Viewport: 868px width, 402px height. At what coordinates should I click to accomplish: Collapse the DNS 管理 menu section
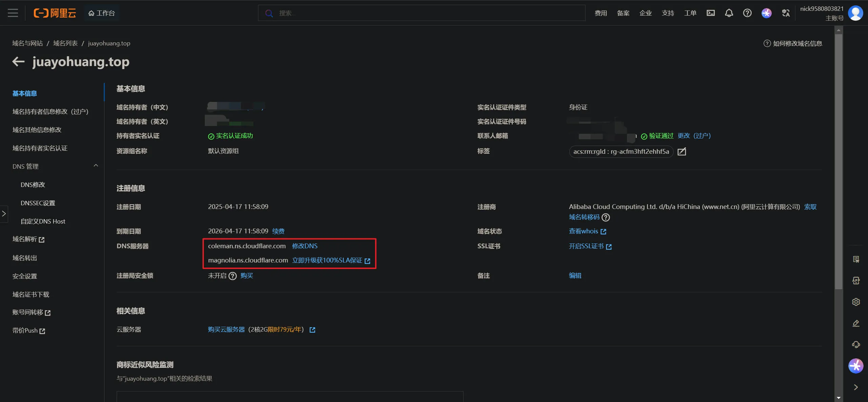[96, 166]
